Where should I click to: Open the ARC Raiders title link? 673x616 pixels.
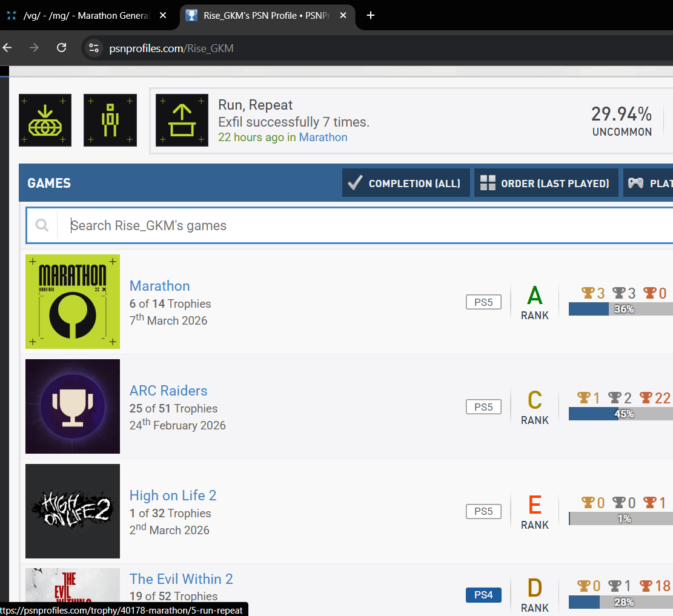(x=168, y=391)
